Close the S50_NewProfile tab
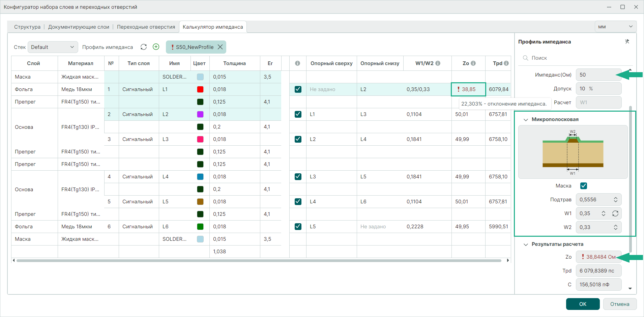The height and width of the screenshot is (317, 644). pyautogui.click(x=220, y=47)
